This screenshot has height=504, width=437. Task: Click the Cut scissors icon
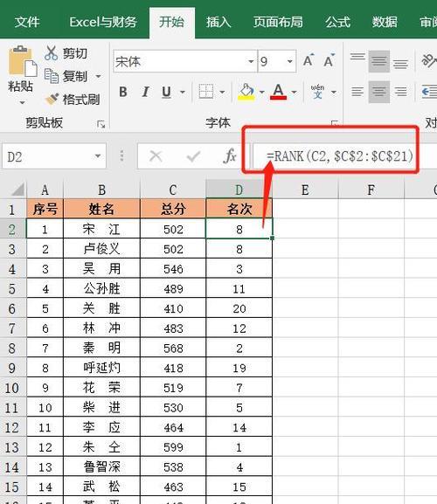click(x=51, y=53)
